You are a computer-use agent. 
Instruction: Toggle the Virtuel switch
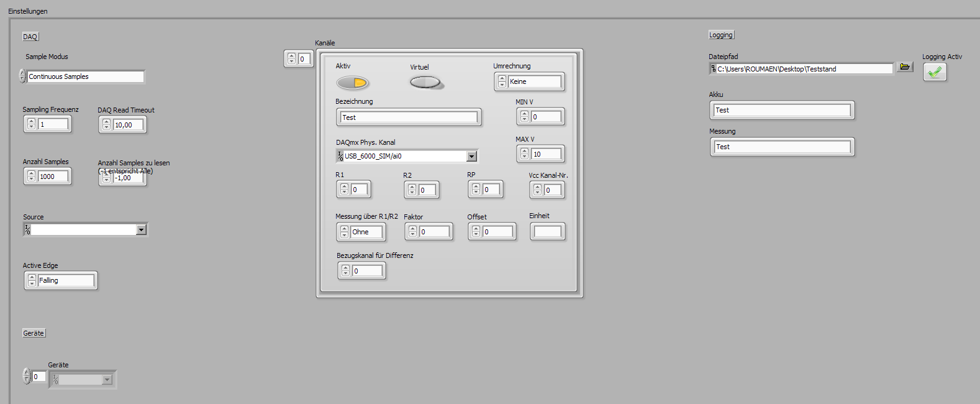click(x=426, y=82)
